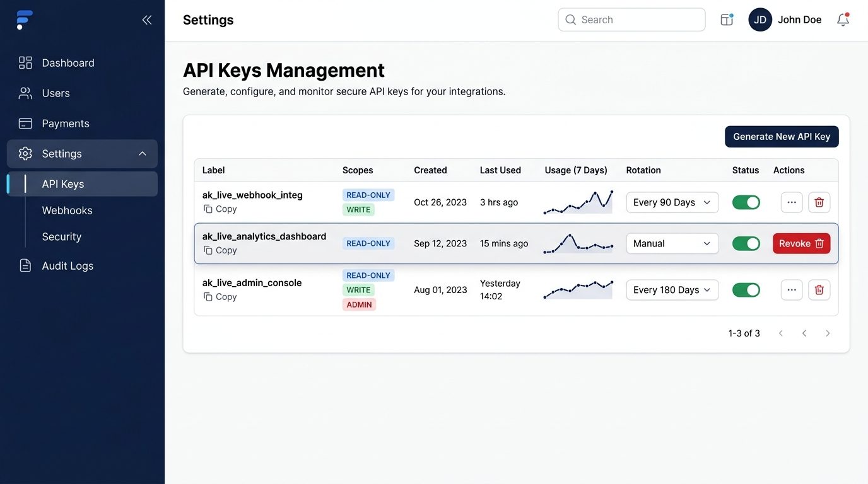
Task: Click the Rotation column header
Action: click(643, 170)
